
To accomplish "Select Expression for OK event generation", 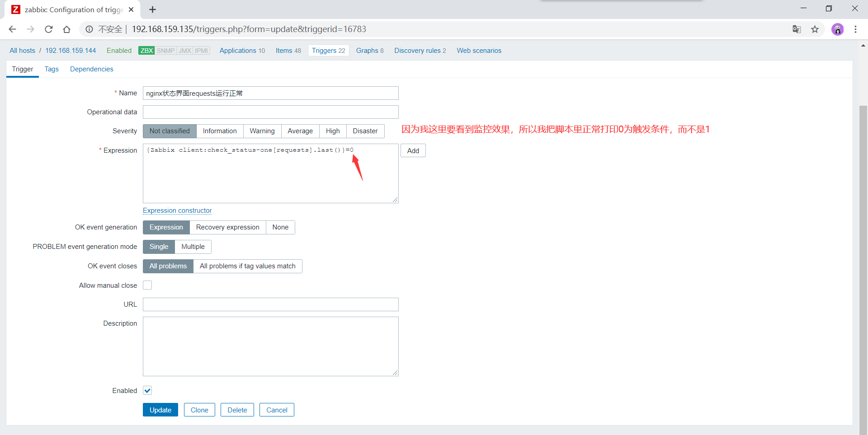I will (166, 227).
